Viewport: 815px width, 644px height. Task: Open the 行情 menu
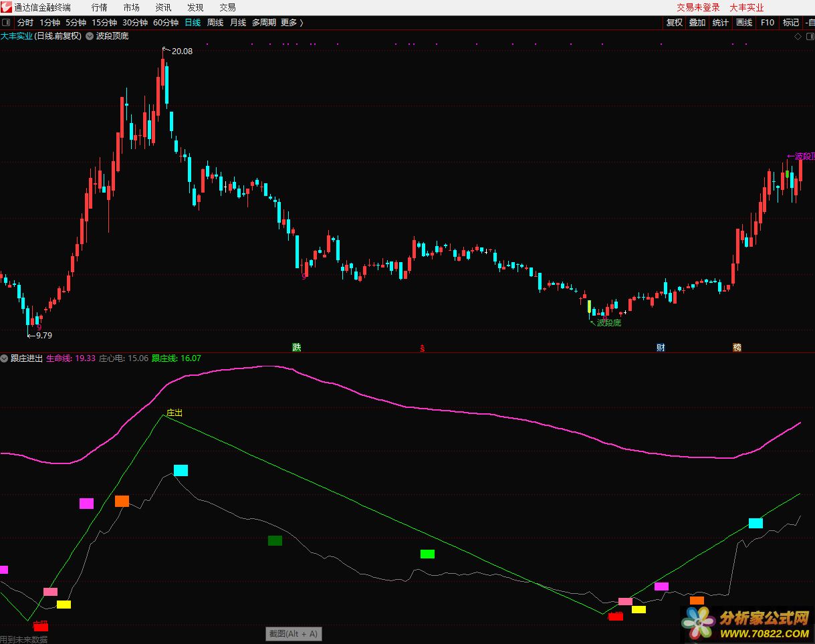point(99,7)
